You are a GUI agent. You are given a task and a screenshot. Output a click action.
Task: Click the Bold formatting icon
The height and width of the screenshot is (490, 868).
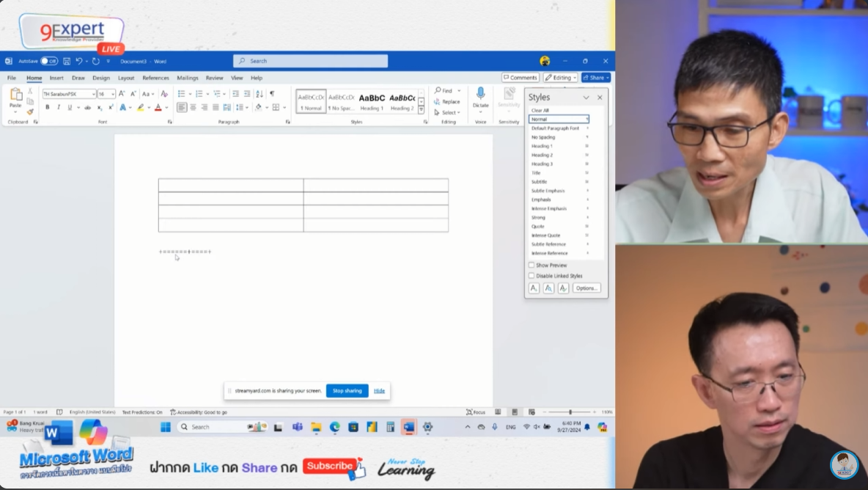pyautogui.click(x=48, y=107)
